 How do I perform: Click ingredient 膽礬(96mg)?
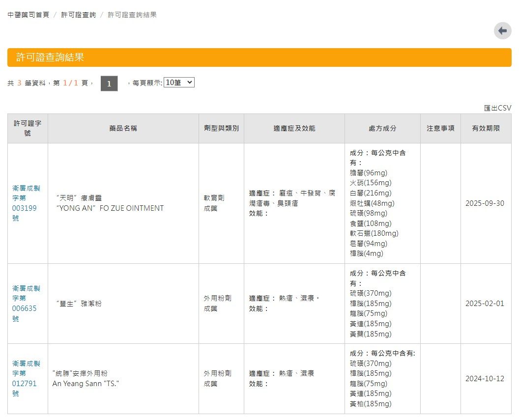click(369, 172)
